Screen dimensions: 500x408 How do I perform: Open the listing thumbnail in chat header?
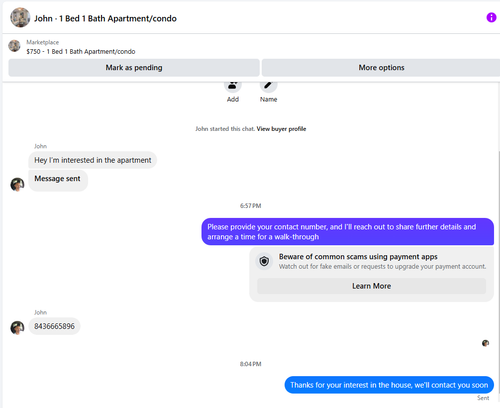[20, 17]
